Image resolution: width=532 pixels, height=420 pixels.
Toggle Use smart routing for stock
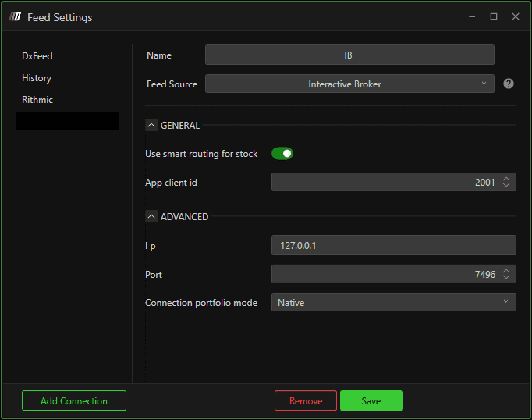pyautogui.click(x=282, y=154)
